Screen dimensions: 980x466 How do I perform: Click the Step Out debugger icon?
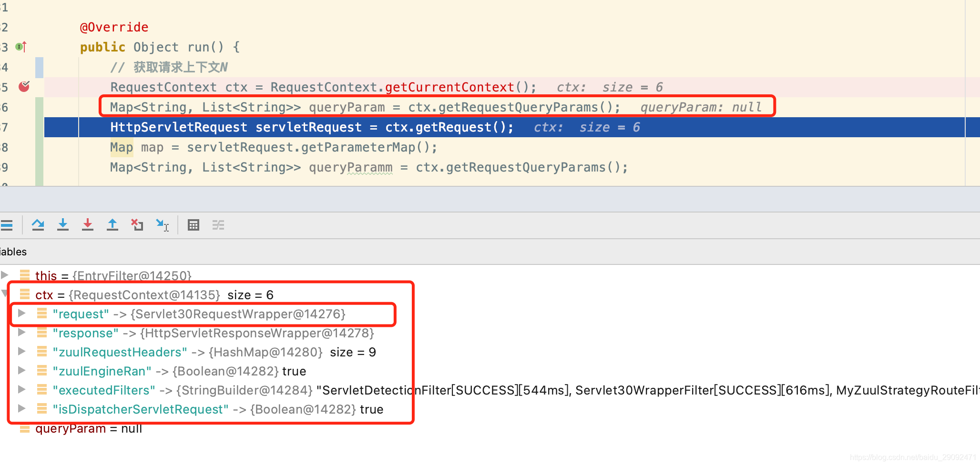click(x=112, y=224)
